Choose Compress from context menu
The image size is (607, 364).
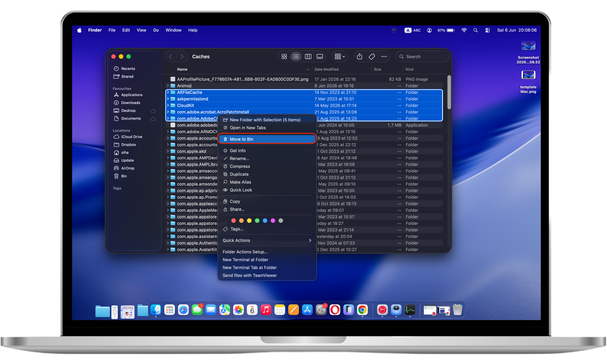(267, 166)
